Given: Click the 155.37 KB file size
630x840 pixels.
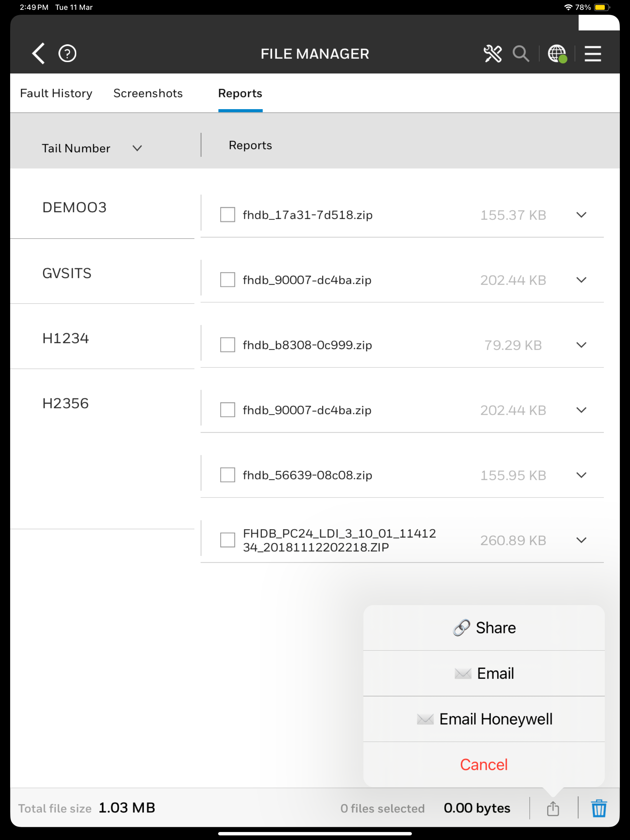Looking at the screenshot, I should coord(513,215).
